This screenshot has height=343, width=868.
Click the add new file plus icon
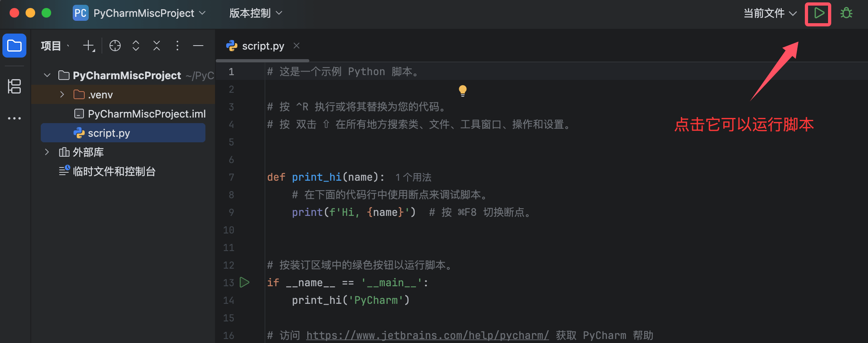[x=89, y=46]
